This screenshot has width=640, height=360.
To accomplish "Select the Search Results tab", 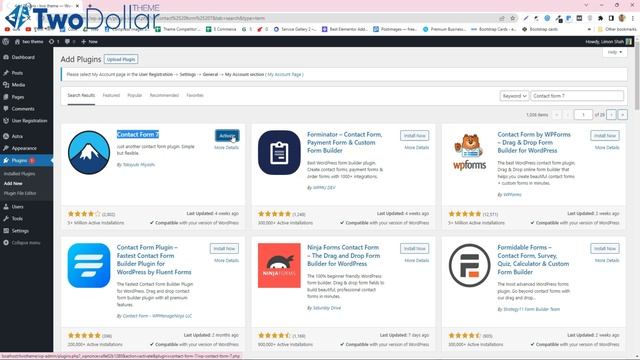I will [81, 96].
